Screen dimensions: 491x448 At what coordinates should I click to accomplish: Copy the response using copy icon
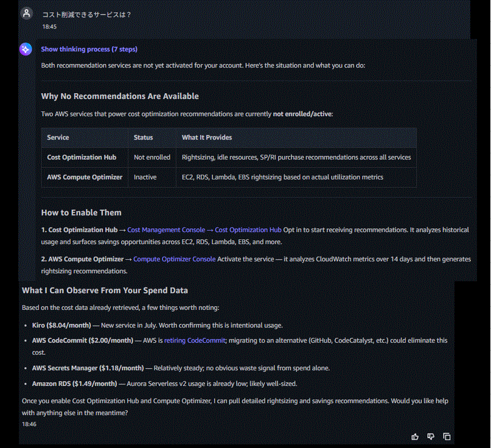click(x=447, y=436)
